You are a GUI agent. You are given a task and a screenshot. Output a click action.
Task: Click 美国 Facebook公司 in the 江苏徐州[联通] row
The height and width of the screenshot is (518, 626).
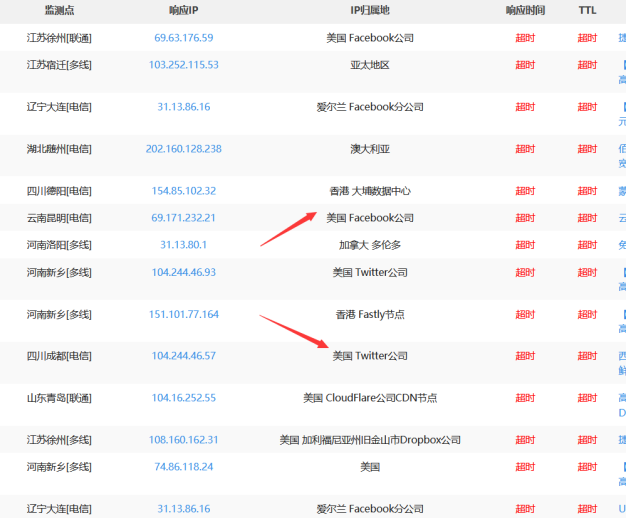coord(370,38)
